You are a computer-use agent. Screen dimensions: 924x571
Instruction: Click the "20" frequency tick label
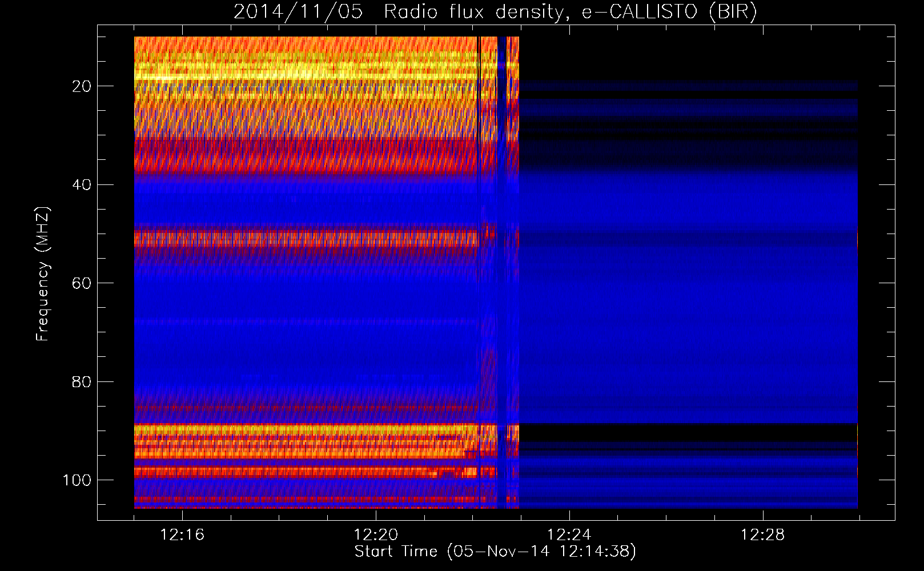[x=82, y=86]
